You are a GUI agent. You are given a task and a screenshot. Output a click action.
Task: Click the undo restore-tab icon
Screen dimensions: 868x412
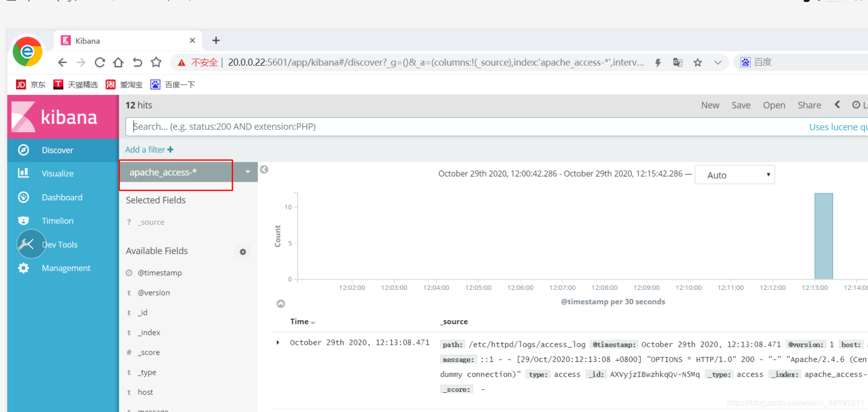pos(137,62)
